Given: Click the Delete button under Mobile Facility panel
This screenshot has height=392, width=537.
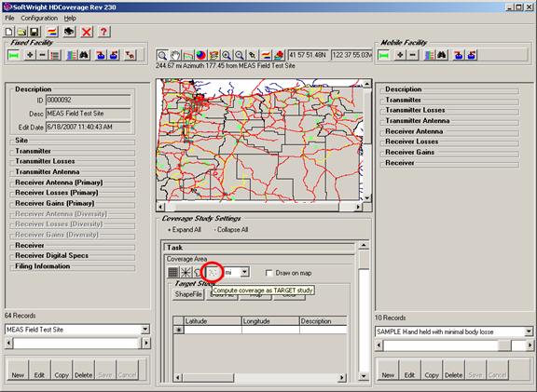Looking at the screenshot, I should point(453,371).
